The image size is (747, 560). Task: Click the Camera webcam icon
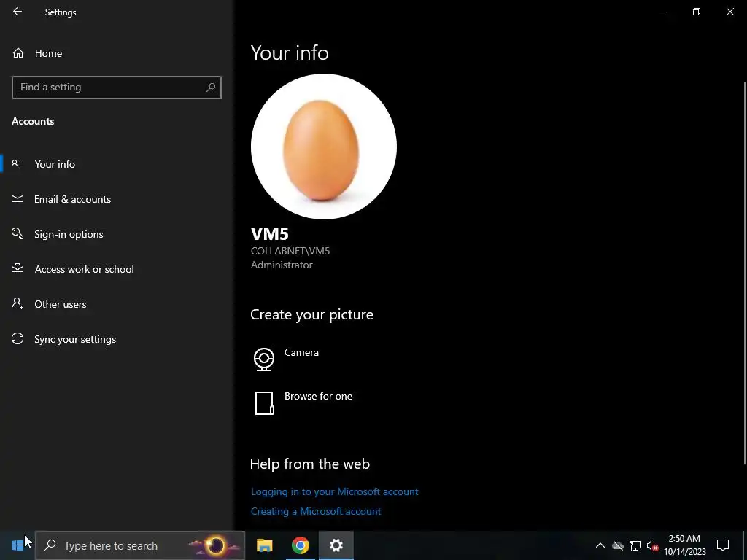point(264,359)
